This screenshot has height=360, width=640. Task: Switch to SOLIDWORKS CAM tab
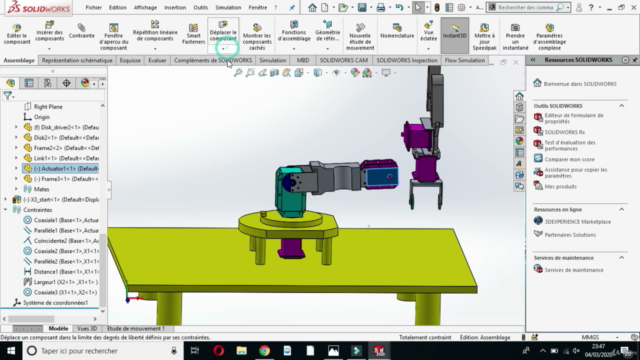pyautogui.click(x=344, y=60)
